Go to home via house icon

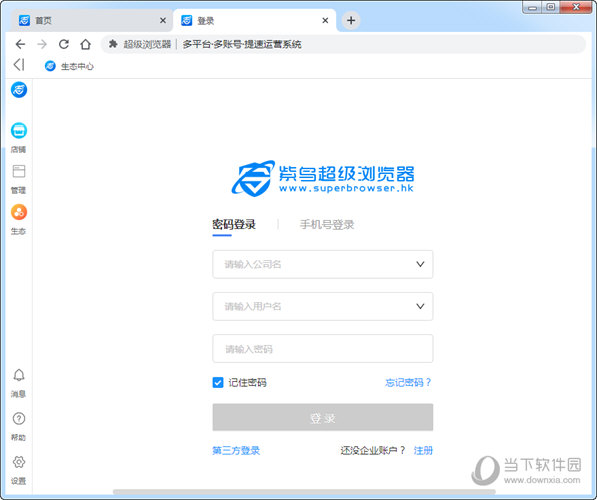pyautogui.click(x=86, y=44)
